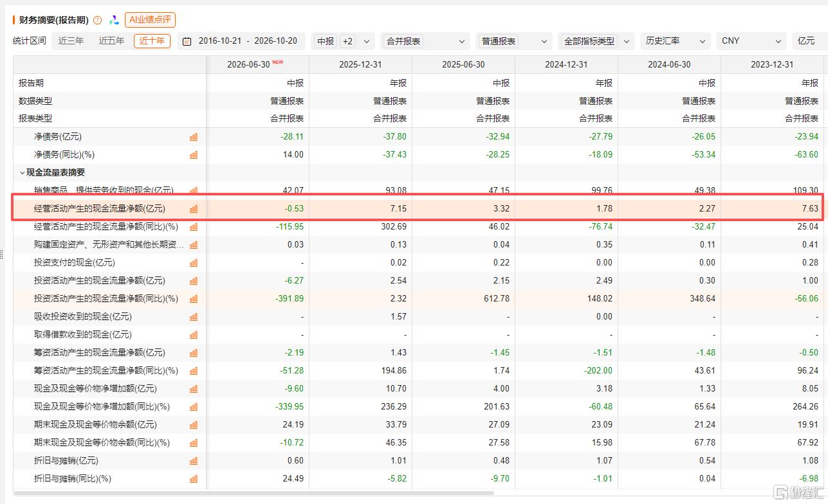Show chart for 经营活动产生的现金流量净额(亿元)
Screen dimensions: 828x504
[x=194, y=209]
